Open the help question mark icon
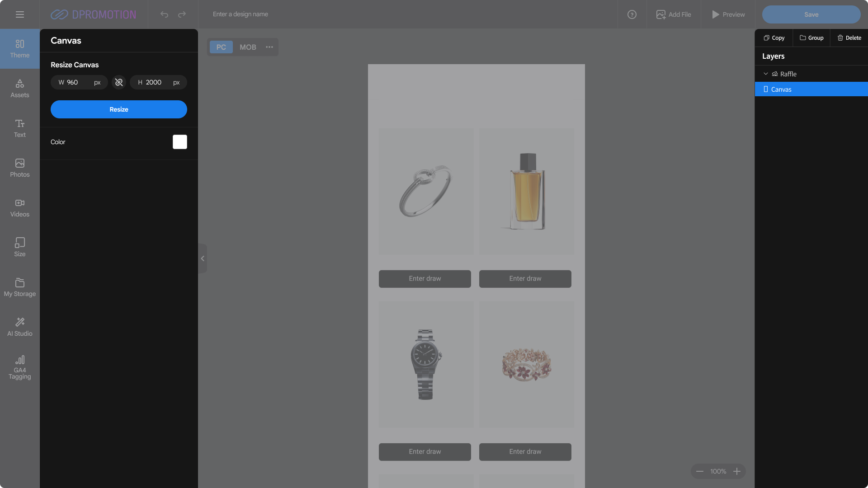This screenshot has height=488, width=868. (x=632, y=14)
